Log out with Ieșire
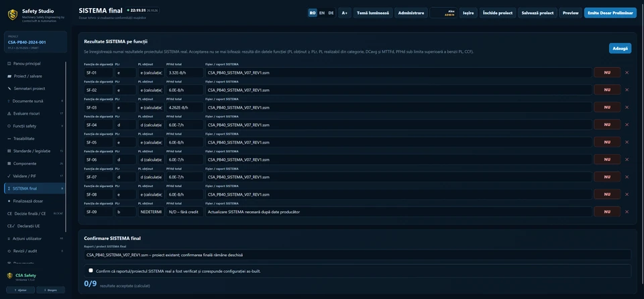Screen dimensions: 644x299 coord(468,13)
